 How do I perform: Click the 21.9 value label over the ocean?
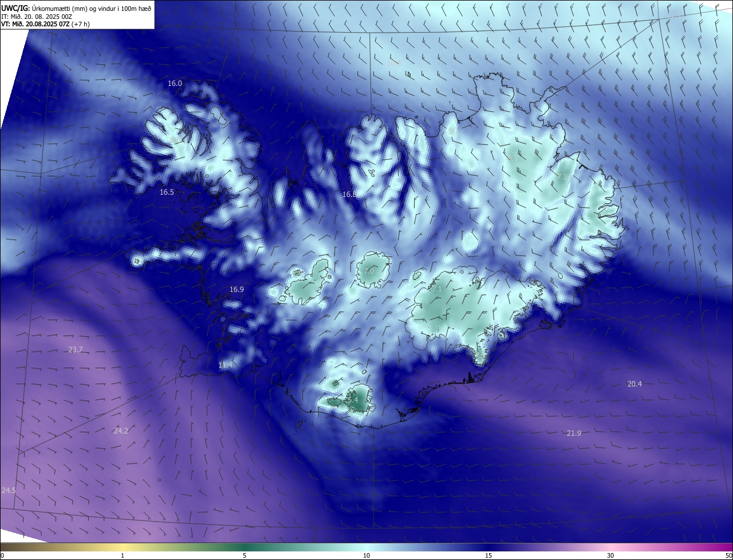(x=574, y=433)
